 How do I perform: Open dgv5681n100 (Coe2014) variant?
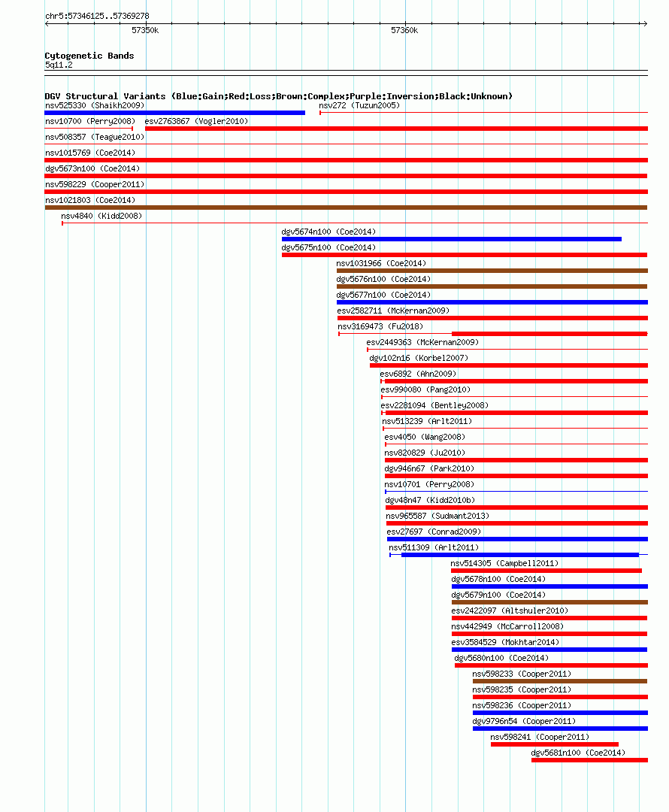click(578, 753)
